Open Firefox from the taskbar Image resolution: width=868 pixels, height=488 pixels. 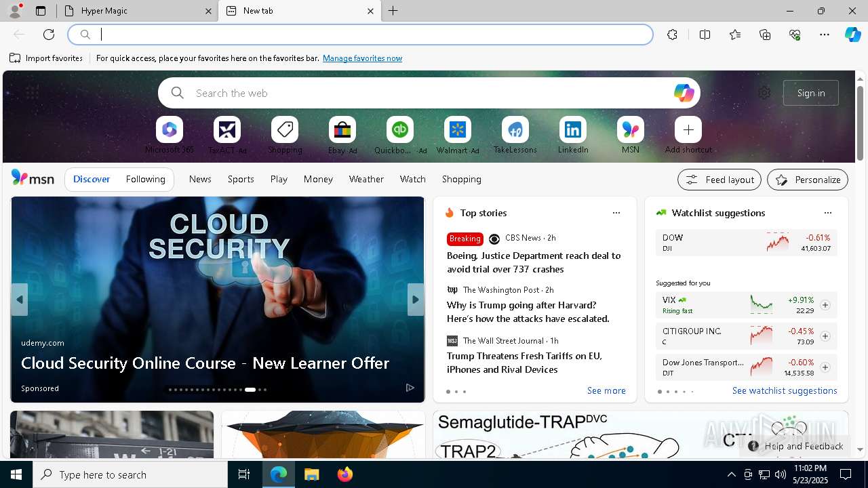pyautogui.click(x=345, y=474)
